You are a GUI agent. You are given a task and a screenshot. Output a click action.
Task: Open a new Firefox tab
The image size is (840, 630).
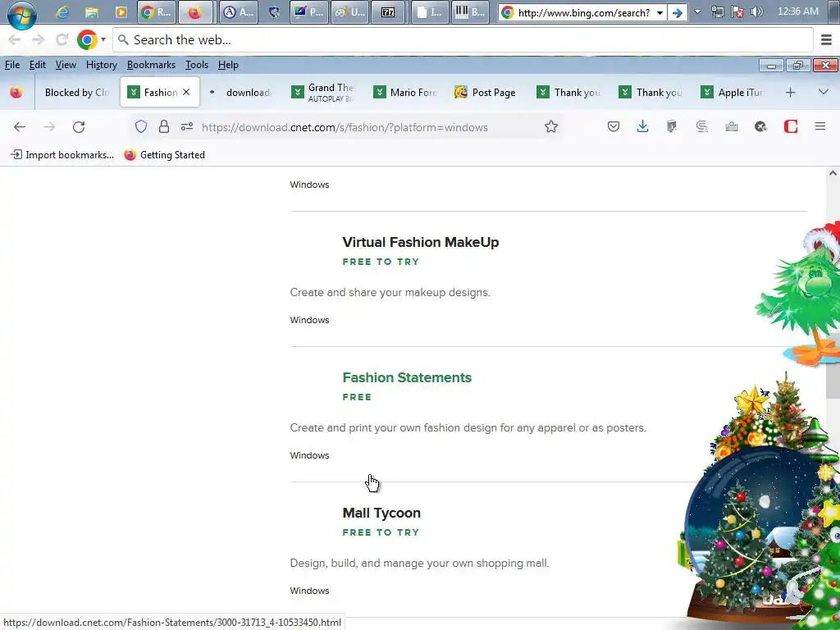click(790, 92)
